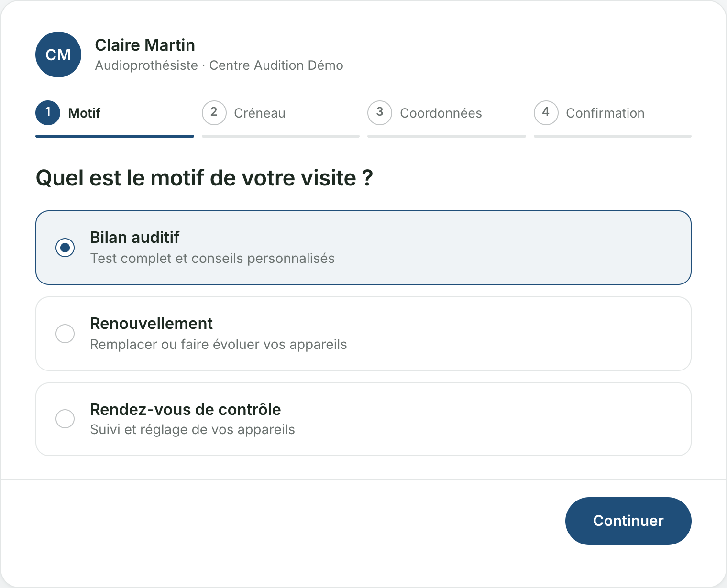Click heading 'Quel est le motif de votre visite ?'
Viewport: 727px width, 588px height.
coord(204,178)
